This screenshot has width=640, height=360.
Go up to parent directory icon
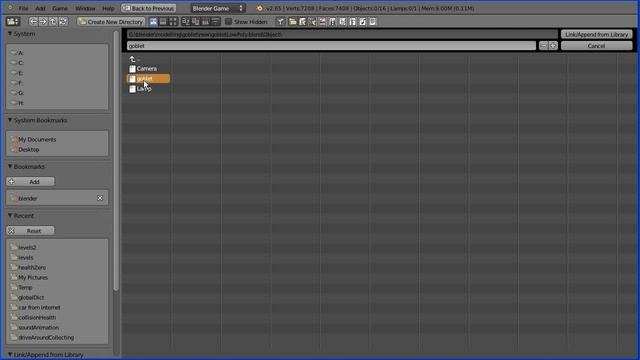pos(53,22)
